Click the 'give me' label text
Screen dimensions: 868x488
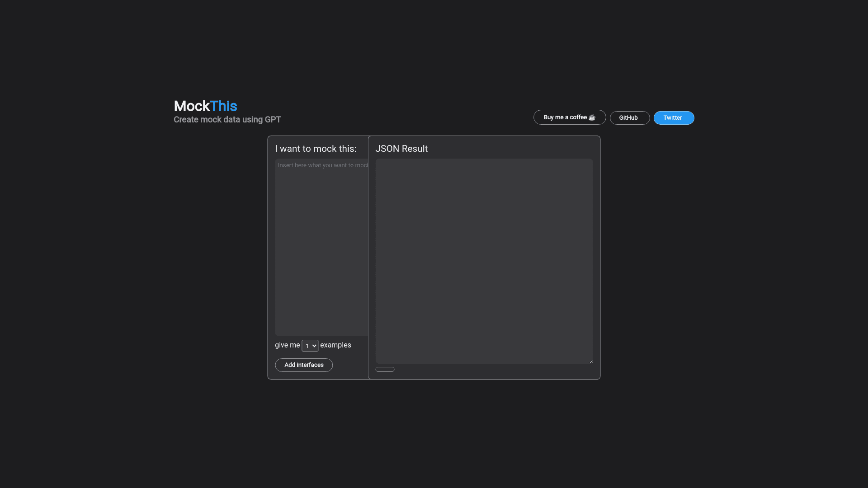click(x=287, y=345)
